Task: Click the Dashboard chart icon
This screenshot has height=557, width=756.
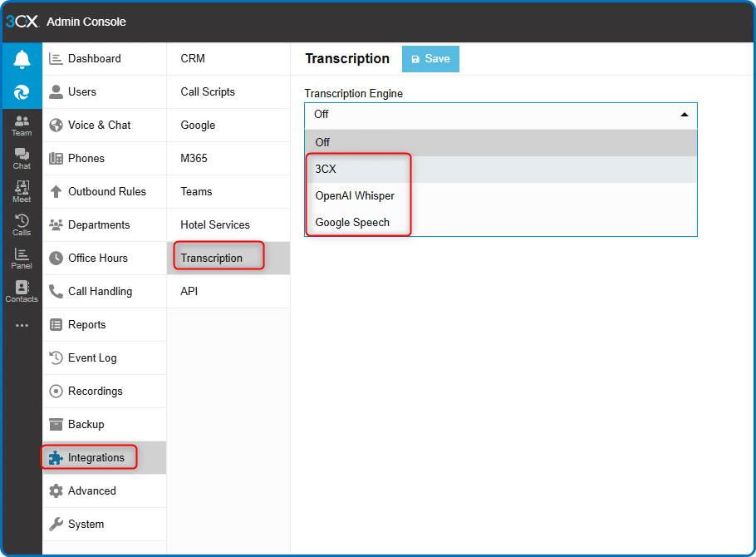Action: point(56,59)
